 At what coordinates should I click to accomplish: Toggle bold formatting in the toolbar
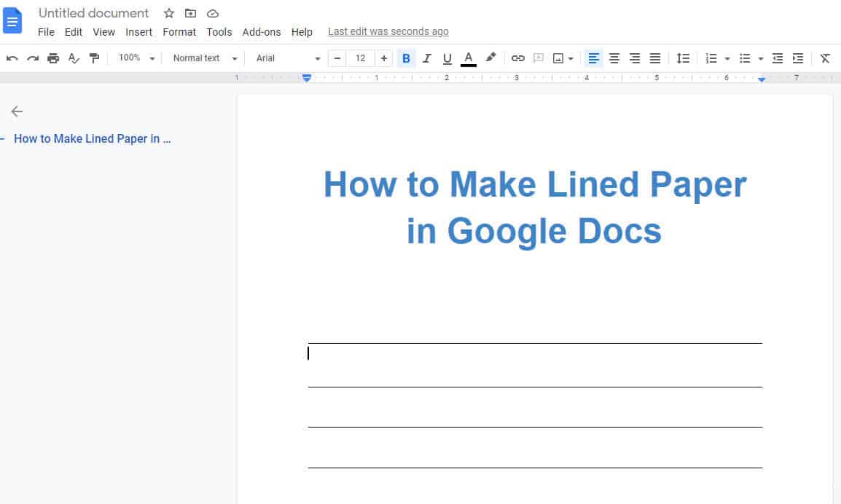pos(406,58)
